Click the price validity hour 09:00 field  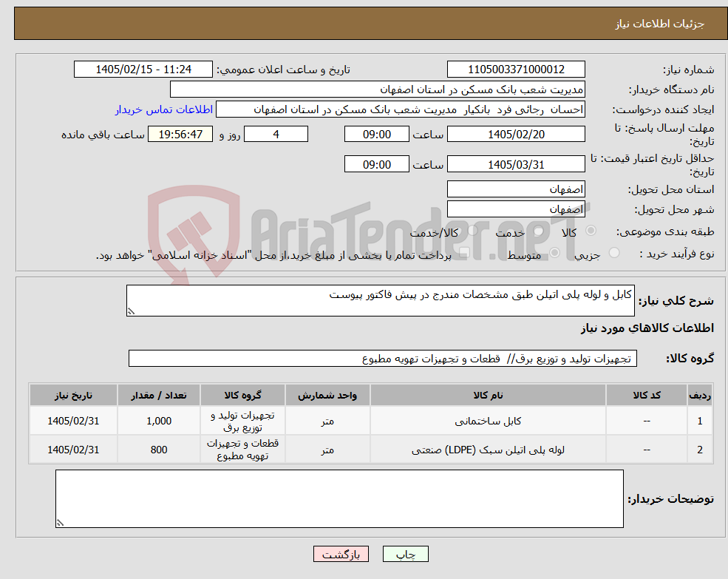pos(376,164)
